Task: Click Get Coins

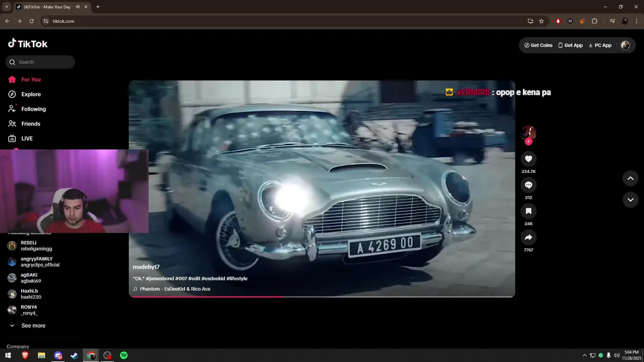Action: click(538, 45)
